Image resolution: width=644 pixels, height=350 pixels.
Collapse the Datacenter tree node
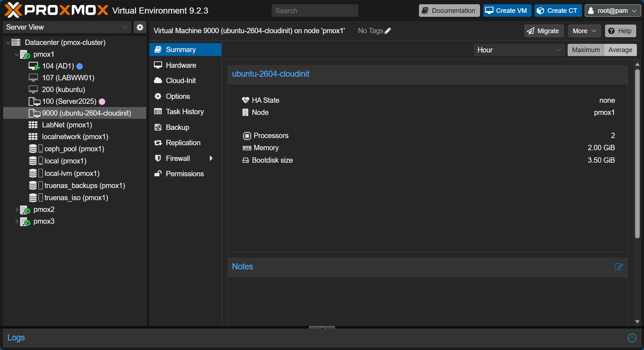pos(8,43)
